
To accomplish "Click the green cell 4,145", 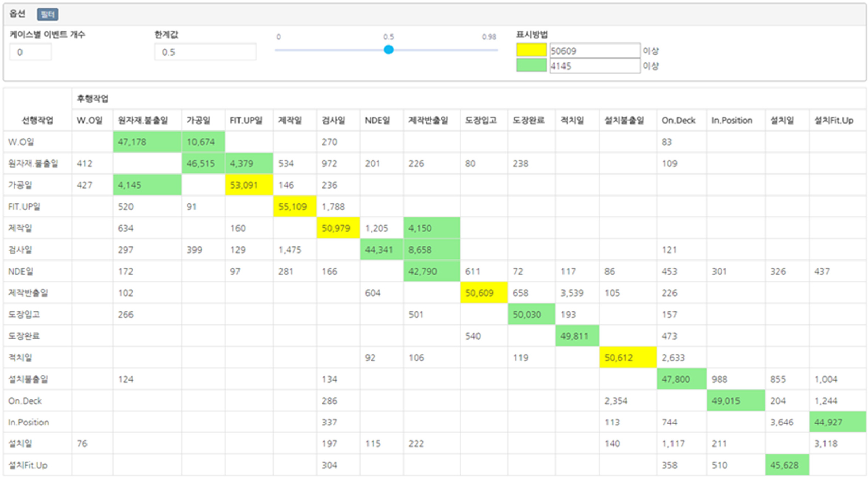I will point(147,185).
